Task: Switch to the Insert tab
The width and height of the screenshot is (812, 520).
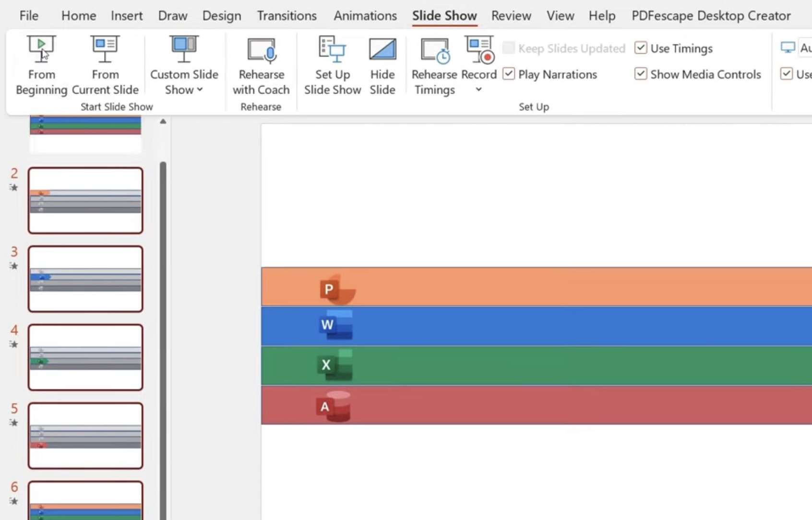Action: 127,15
